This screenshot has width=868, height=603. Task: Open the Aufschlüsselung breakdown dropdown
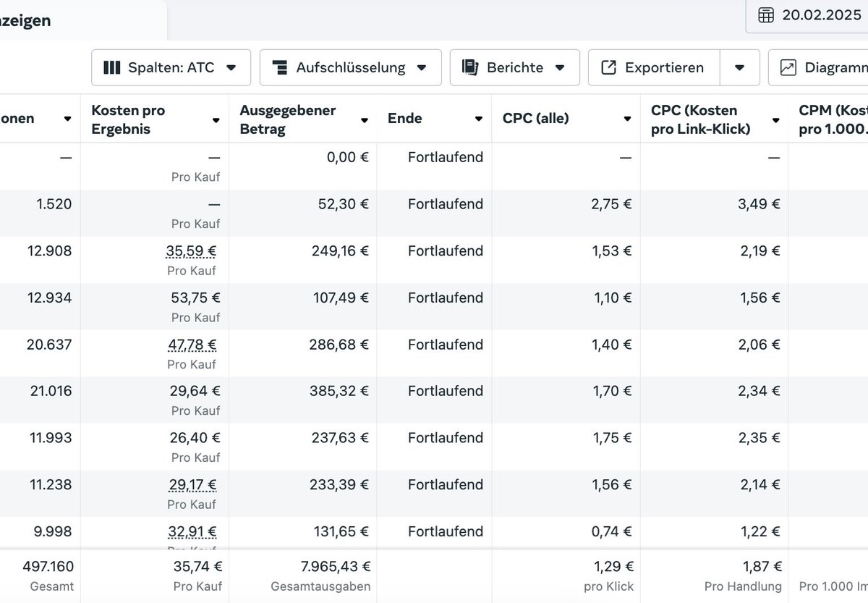click(350, 67)
